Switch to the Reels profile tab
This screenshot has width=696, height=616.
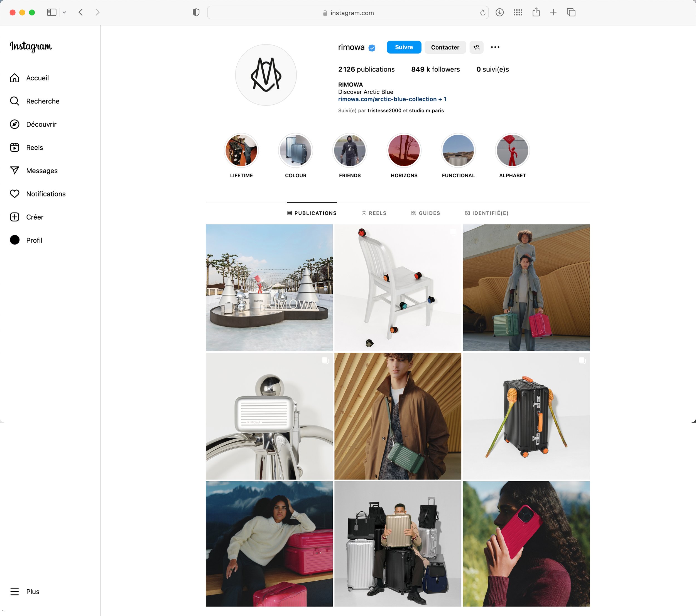(374, 213)
